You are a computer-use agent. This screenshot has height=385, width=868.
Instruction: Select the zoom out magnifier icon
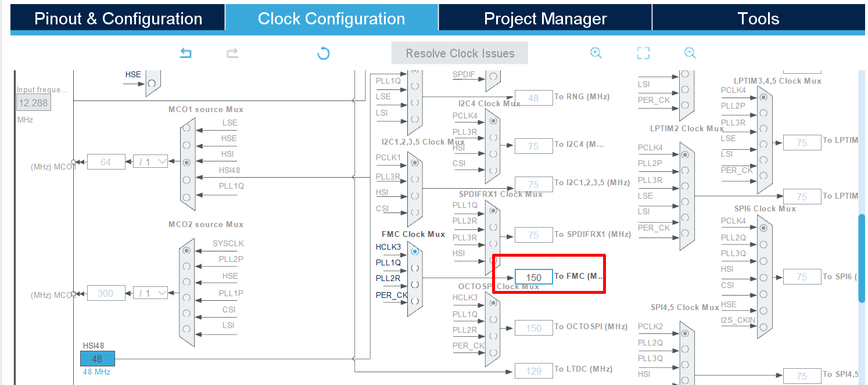click(x=690, y=53)
